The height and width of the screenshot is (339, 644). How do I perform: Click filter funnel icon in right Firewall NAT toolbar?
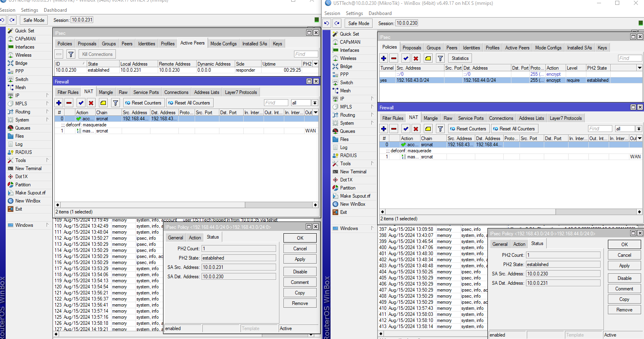[x=440, y=129]
